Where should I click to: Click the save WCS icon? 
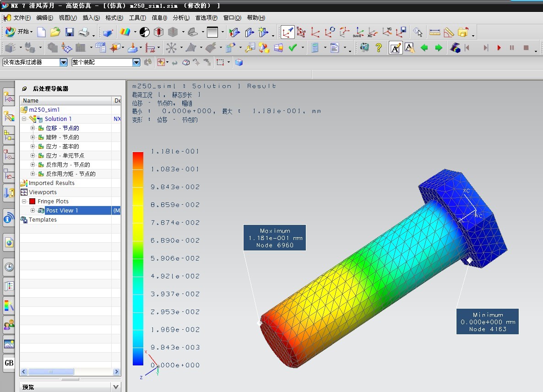(401, 32)
